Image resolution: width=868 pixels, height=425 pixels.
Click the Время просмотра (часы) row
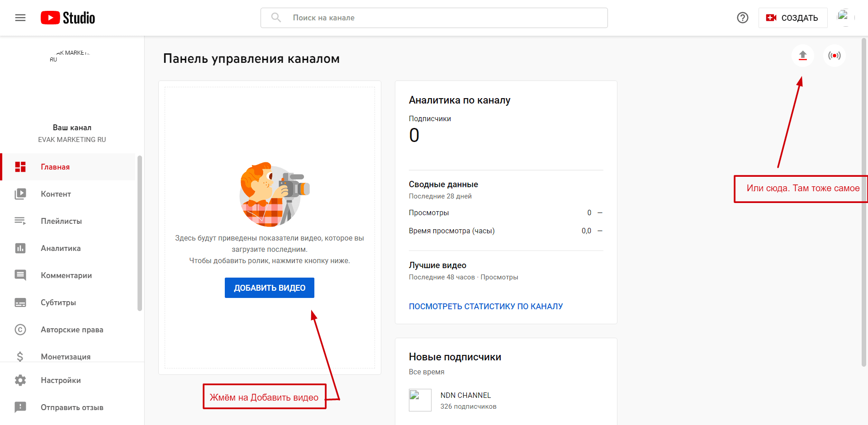[506, 231]
